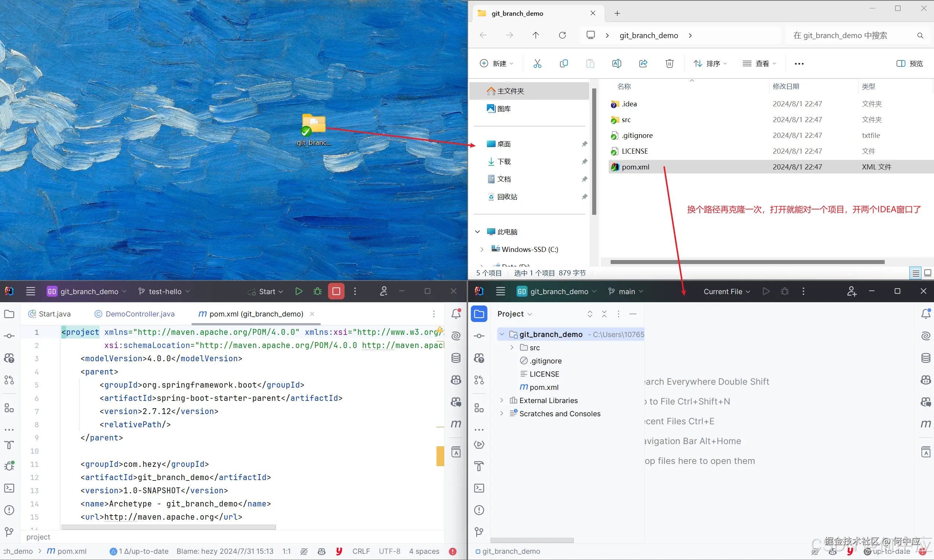Switch to the Start.java editor tab
Viewport: 934px width, 560px height.
pos(54,314)
